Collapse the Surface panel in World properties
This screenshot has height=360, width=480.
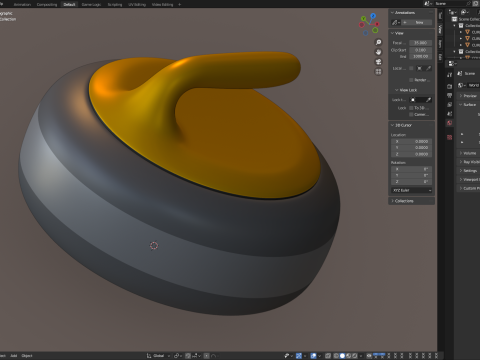461,105
